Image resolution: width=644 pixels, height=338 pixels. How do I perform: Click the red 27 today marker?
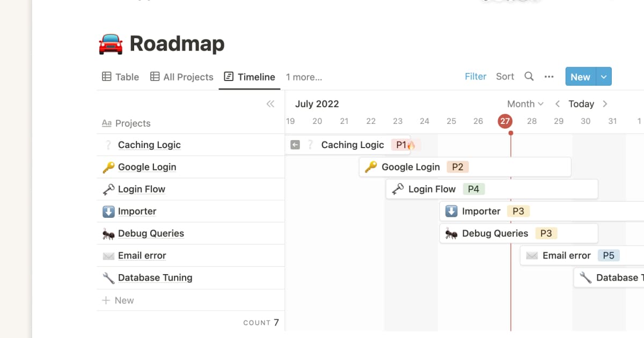click(x=504, y=121)
